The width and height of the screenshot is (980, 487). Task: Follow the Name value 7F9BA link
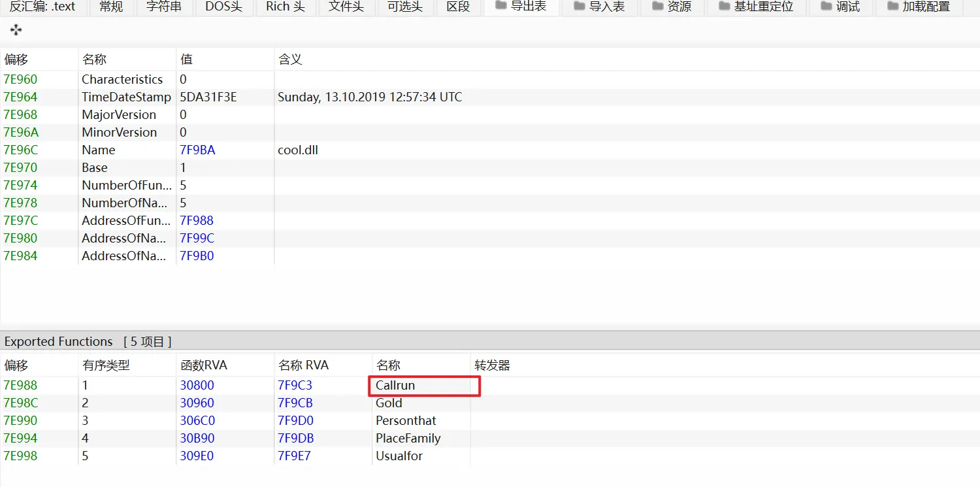pos(197,150)
